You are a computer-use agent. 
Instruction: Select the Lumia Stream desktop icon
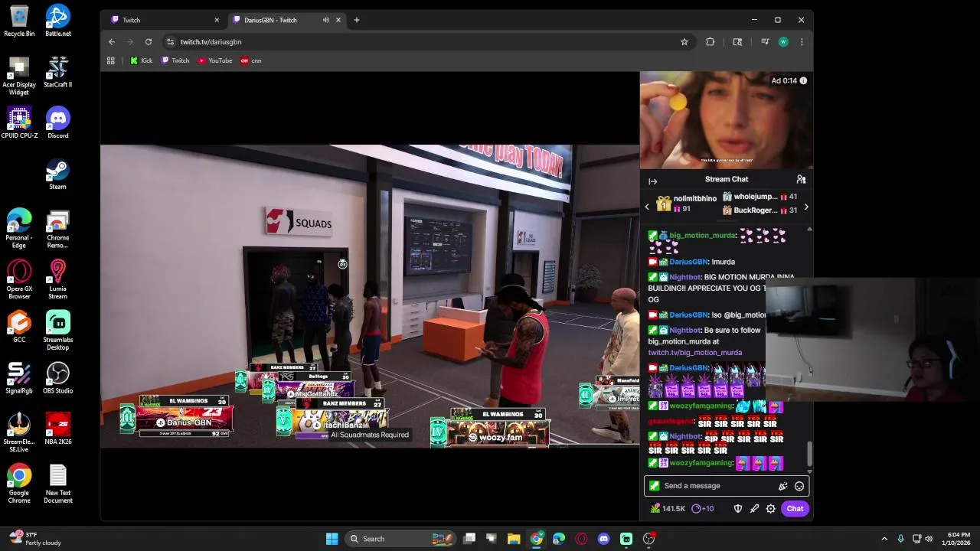57,280
